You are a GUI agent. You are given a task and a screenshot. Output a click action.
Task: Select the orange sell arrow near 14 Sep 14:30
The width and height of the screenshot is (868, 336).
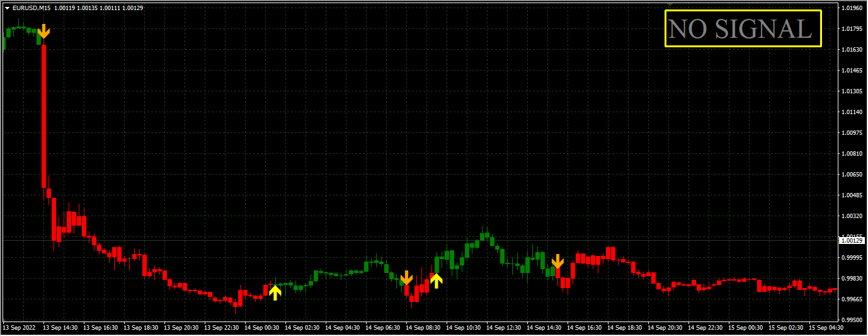pyautogui.click(x=557, y=261)
